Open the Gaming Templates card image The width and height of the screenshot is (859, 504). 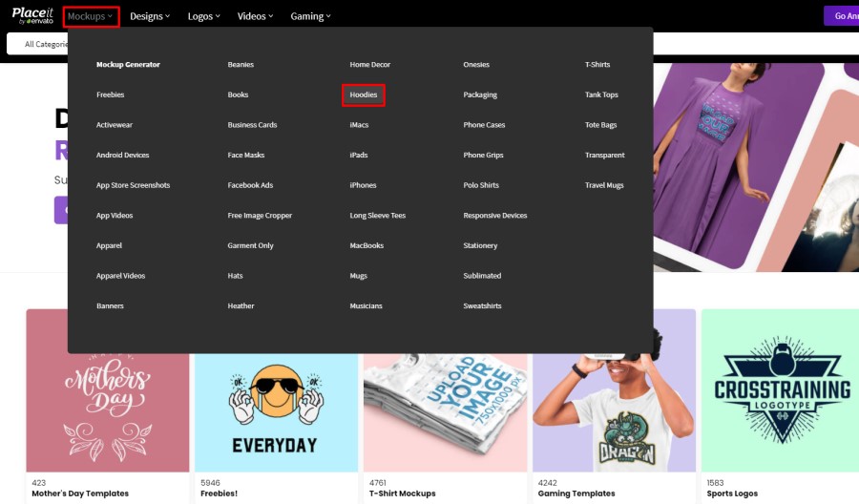click(614, 412)
